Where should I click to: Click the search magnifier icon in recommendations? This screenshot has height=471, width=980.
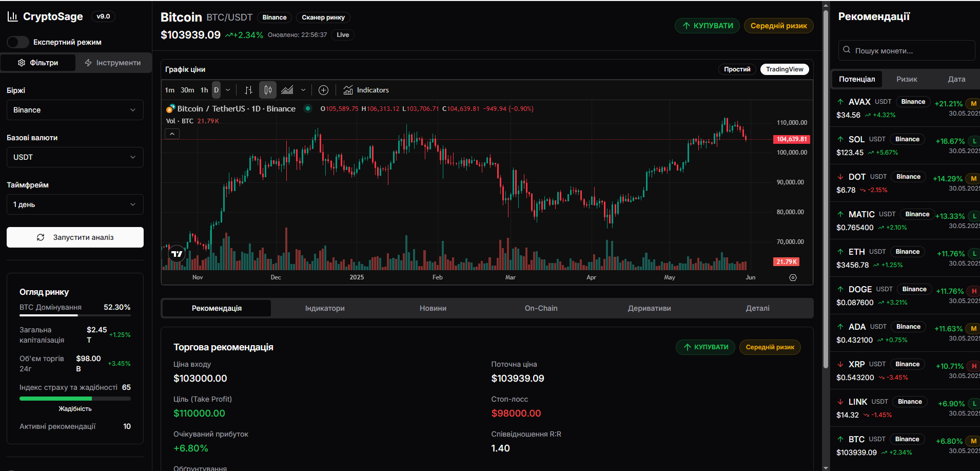[x=847, y=50]
